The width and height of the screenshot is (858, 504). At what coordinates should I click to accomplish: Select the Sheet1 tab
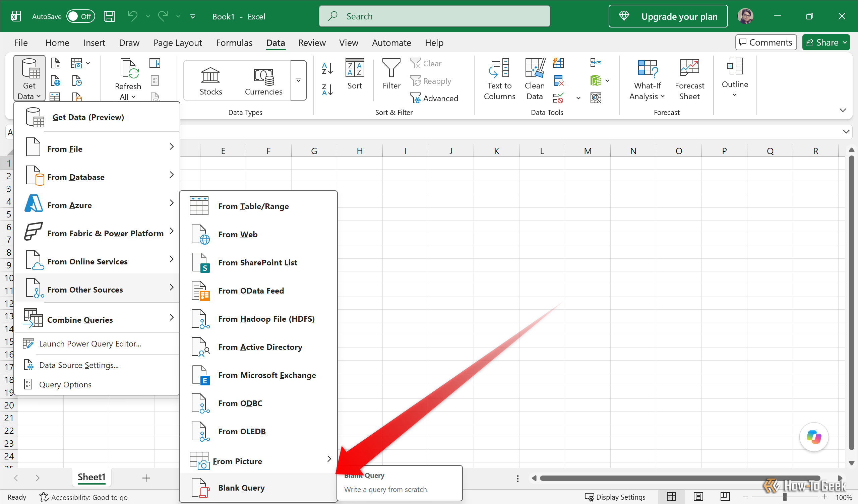pos(91,477)
